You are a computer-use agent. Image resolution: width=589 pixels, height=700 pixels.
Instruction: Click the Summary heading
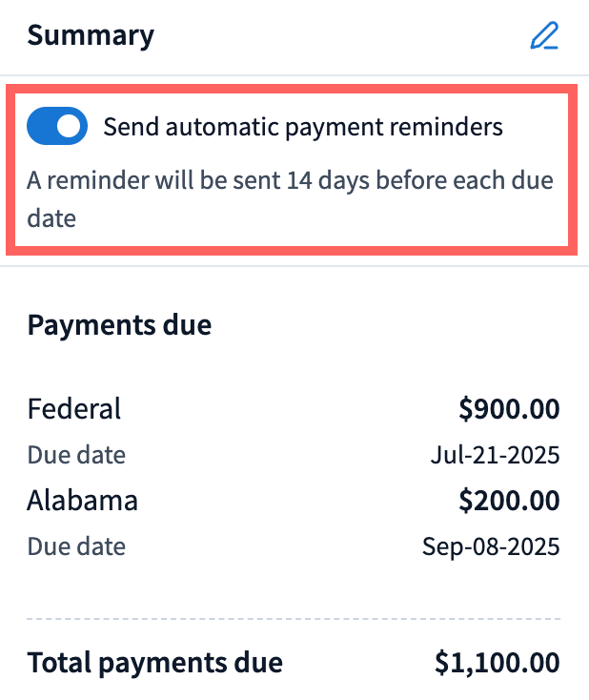coord(91,36)
